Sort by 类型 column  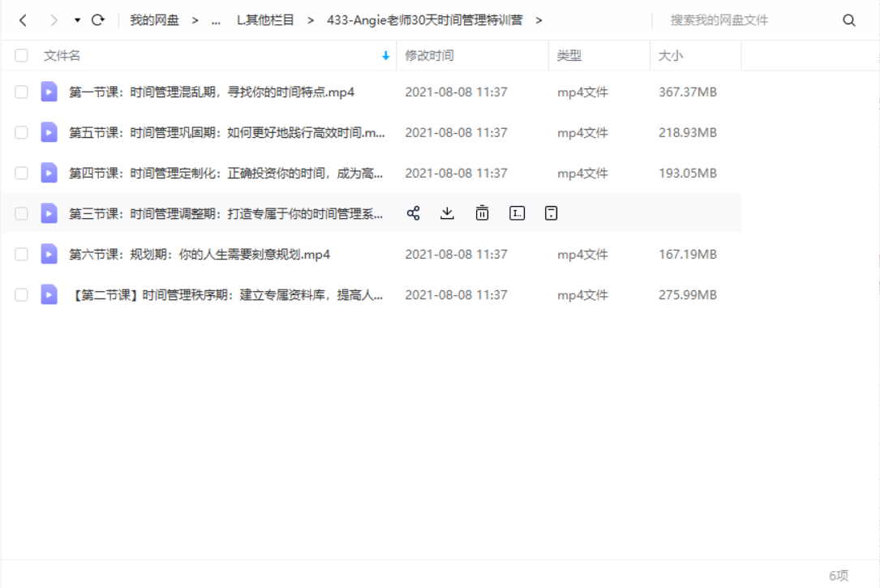(x=569, y=55)
